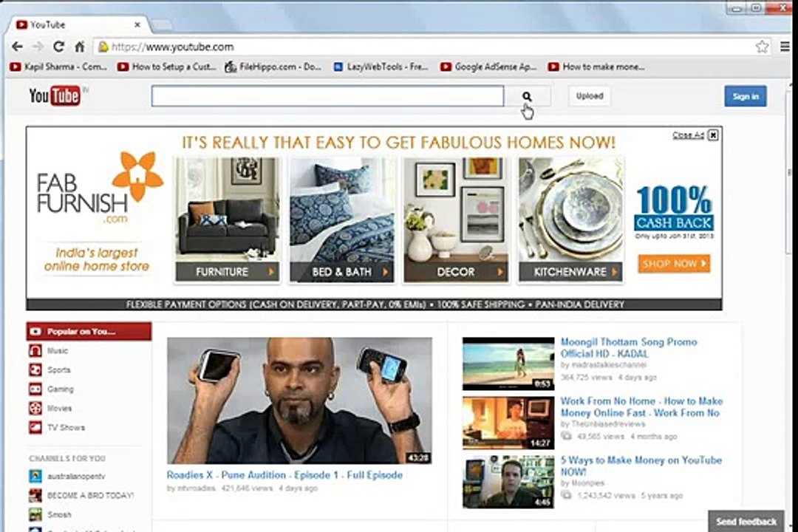Open australianopentv channel icon

click(35, 476)
